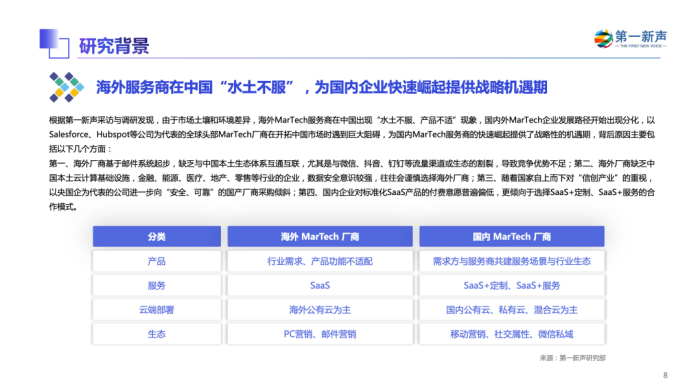Screen dimensions: 700x392
Task: Click the page number 8
Action: pos(665,375)
